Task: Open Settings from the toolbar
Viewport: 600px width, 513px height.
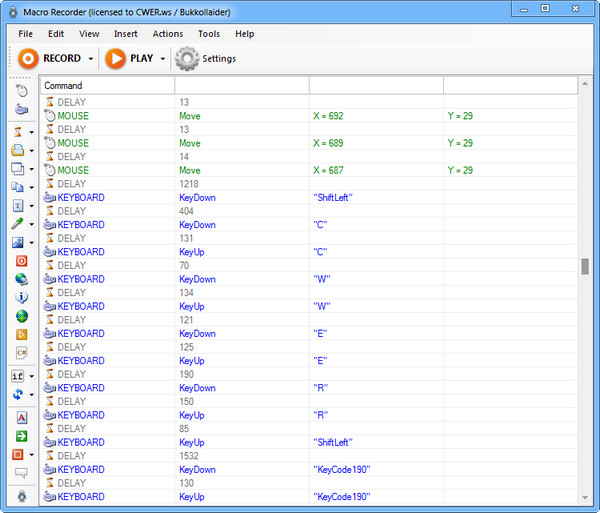Action: [206, 59]
